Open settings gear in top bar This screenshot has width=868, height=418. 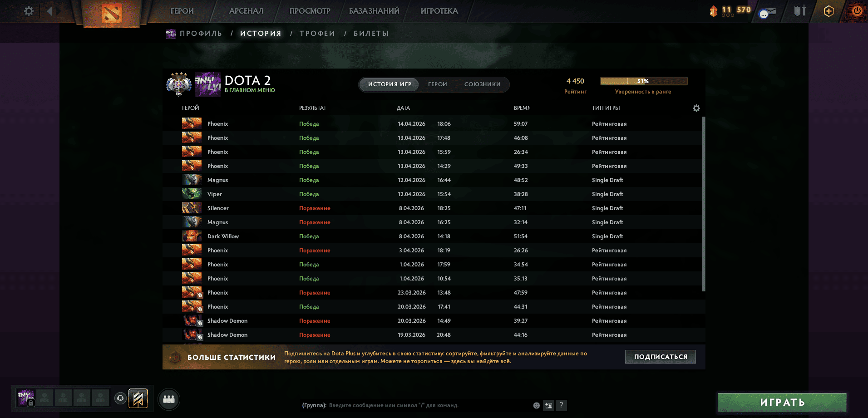point(29,11)
